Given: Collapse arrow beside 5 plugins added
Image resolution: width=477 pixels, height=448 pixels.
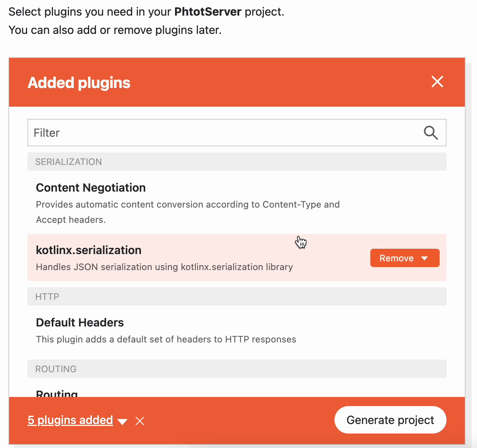Looking at the screenshot, I should [x=122, y=421].
